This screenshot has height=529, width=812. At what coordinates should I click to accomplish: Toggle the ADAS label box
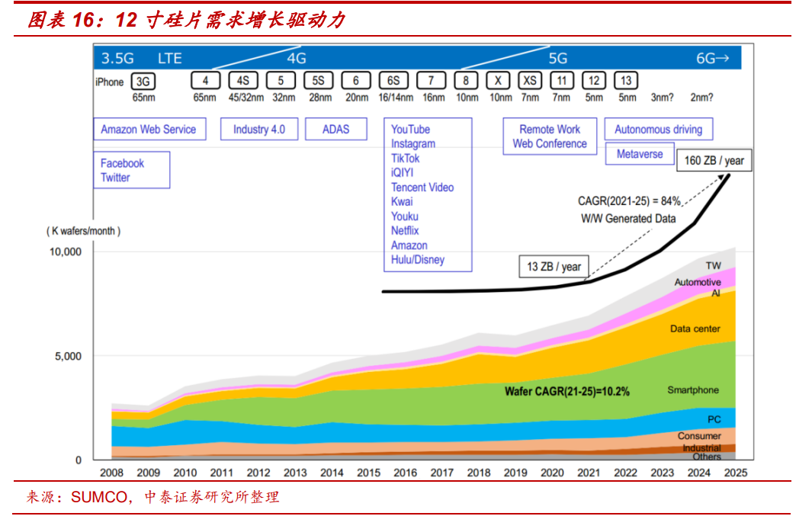point(336,129)
